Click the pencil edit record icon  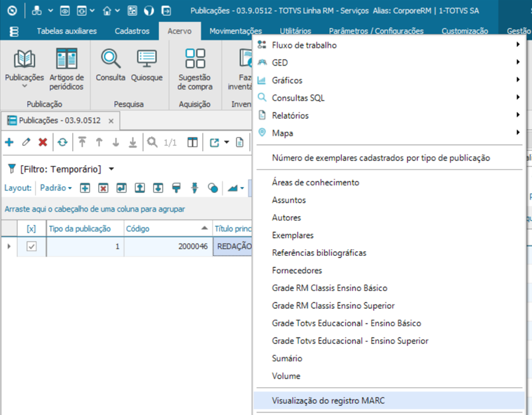point(26,142)
